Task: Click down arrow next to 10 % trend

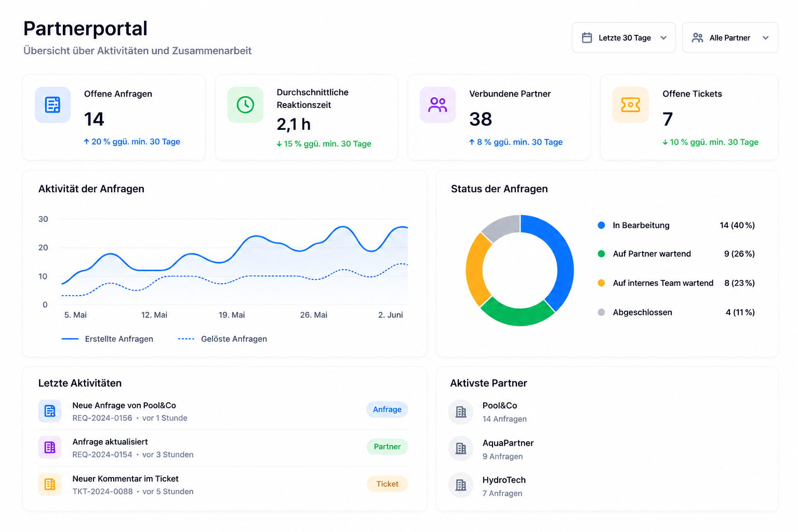Action: 665,142
